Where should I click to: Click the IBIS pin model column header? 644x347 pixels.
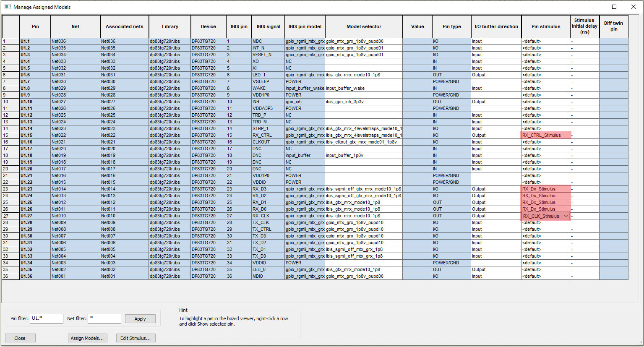305,26
